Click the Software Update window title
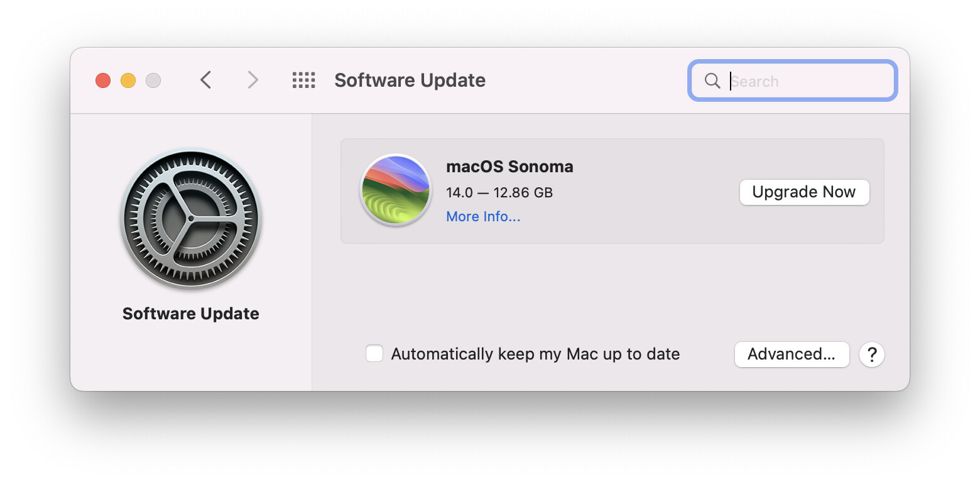 coord(410,80)
